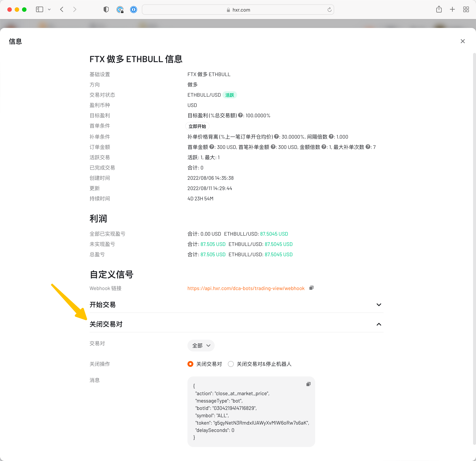
Task: Click help icon beside 首笔补单金额
Action: click(x=273, y=147)
